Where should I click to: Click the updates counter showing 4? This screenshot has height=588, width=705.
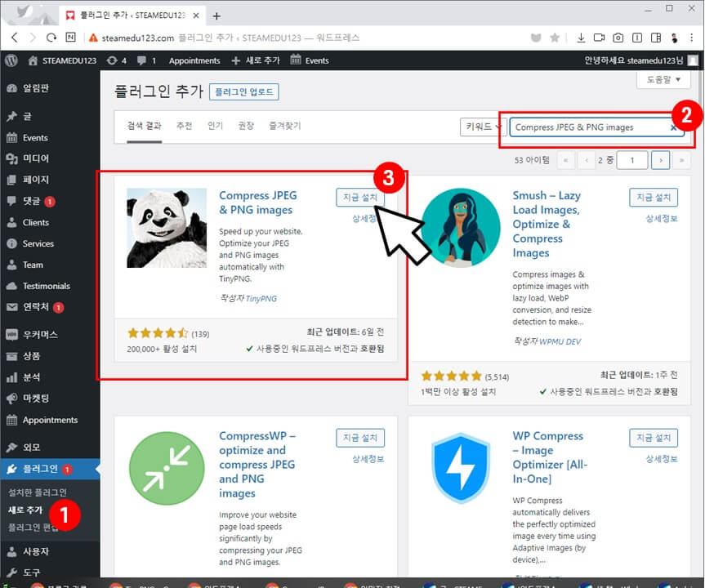pos(117,60)
